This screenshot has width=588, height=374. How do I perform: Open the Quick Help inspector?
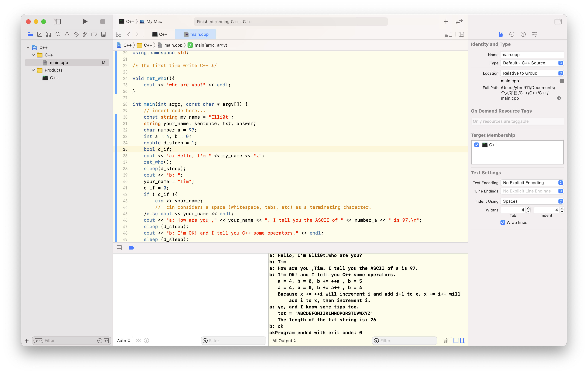point(523,34)
